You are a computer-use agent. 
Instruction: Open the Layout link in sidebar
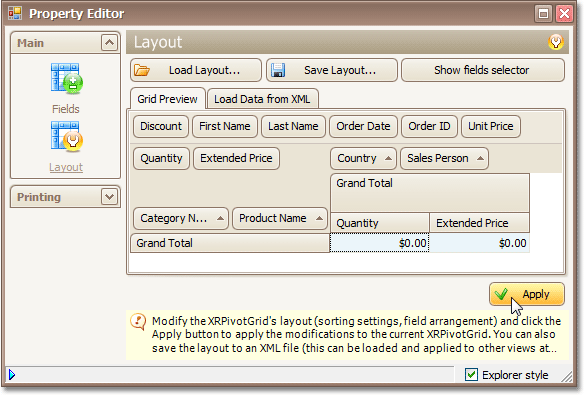tap(66, 167)
